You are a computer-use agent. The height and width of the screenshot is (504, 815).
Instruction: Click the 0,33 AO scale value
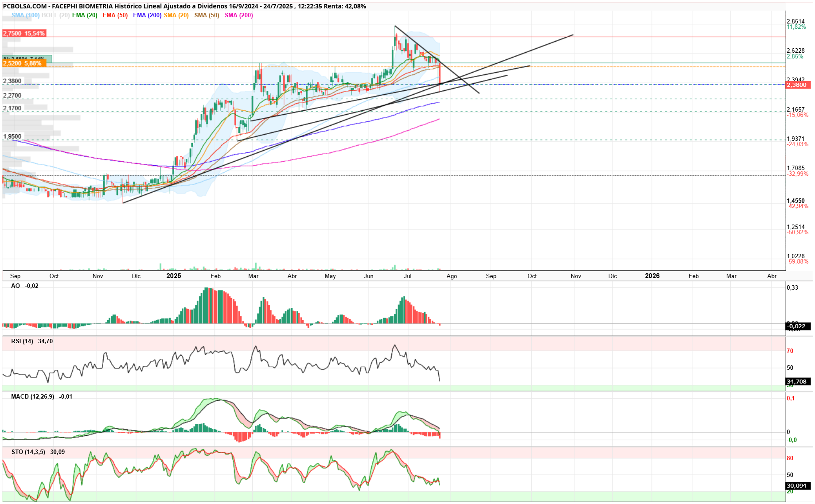(792, 288)
